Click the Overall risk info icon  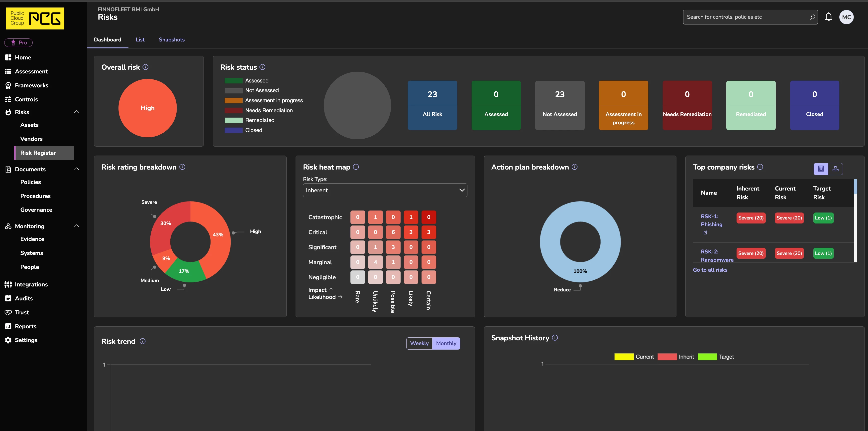(x=146, y=67)
